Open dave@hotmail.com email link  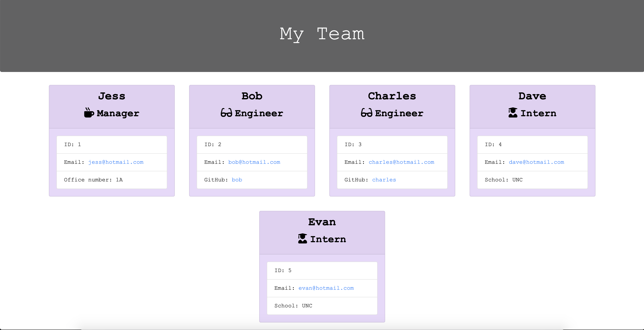pos(536,162)
